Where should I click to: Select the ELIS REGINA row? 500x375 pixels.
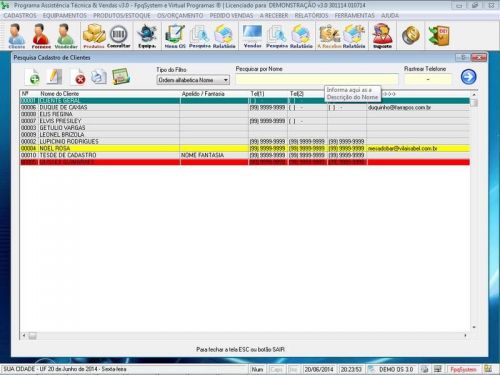click(x=245, y=114)
